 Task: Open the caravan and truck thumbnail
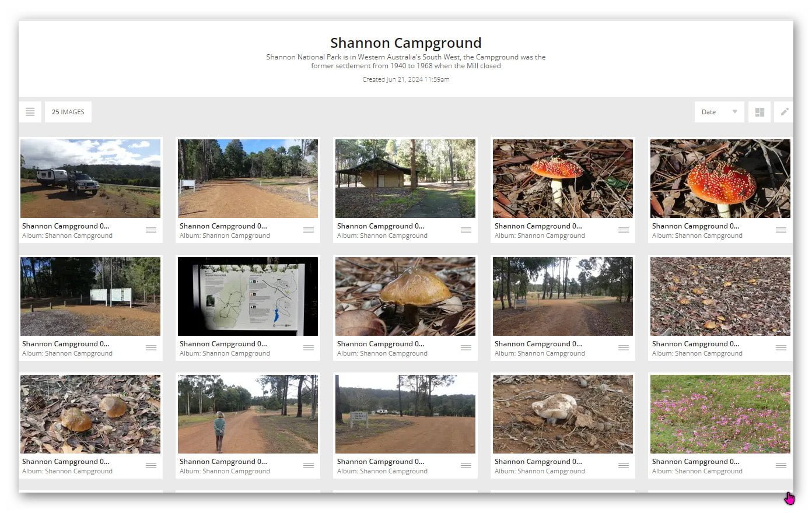pyautogui.click(x=90, y=178)
